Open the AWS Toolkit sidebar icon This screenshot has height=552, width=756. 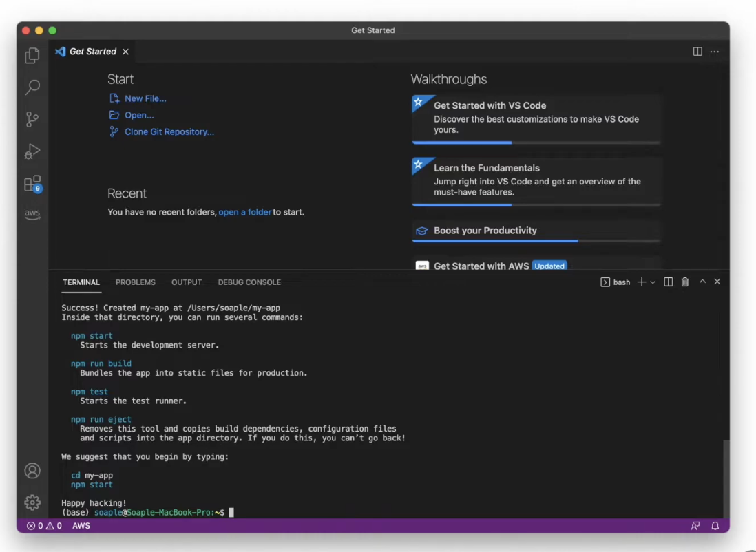click(x=32, y=214)
